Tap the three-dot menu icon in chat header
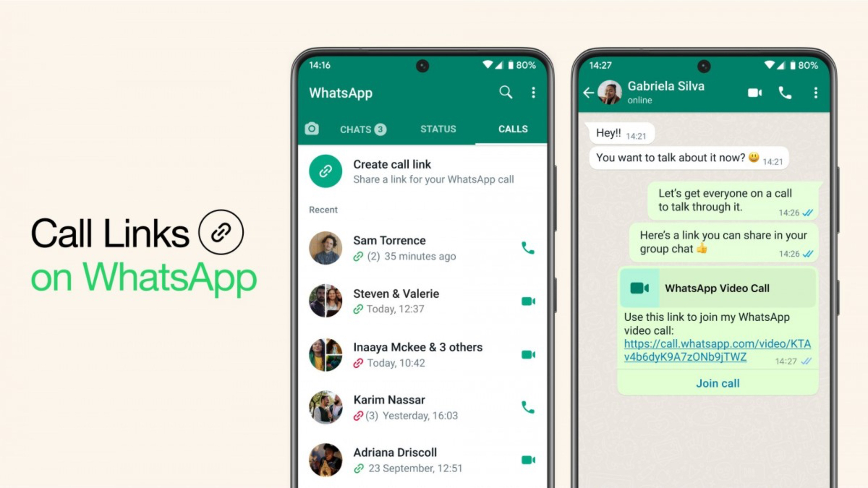The height and width of the screenshot is (488, 868). click(814, 92)
